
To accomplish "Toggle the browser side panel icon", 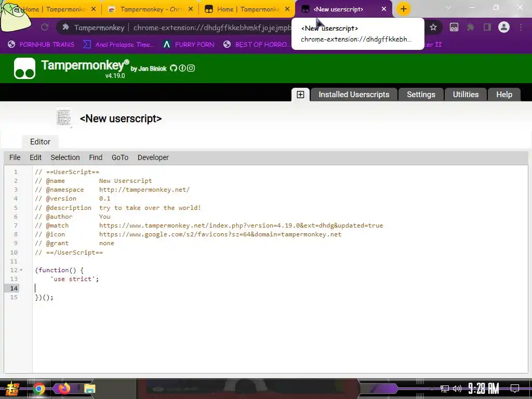I will click(487, 28).
